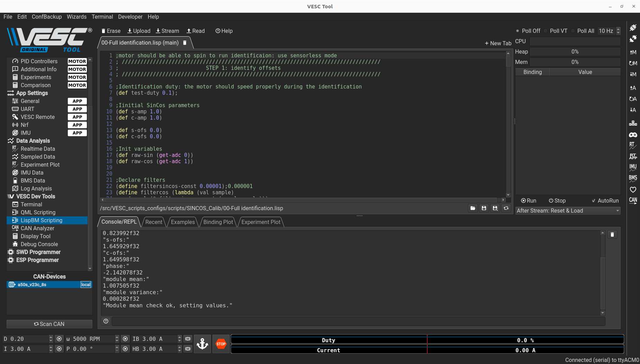Click the REPL command input field
The image size is (640, 364).
(358, 321)
